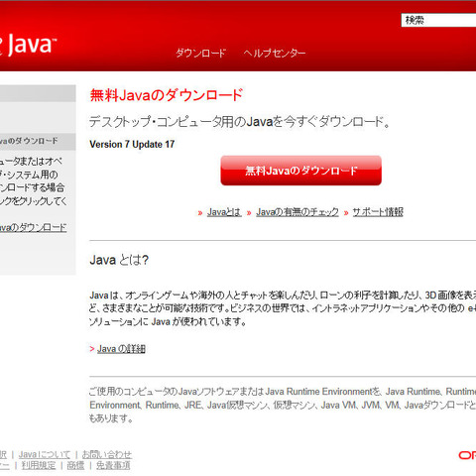Click the arrow bullet before Java の詳細

(x=92, y=349)
